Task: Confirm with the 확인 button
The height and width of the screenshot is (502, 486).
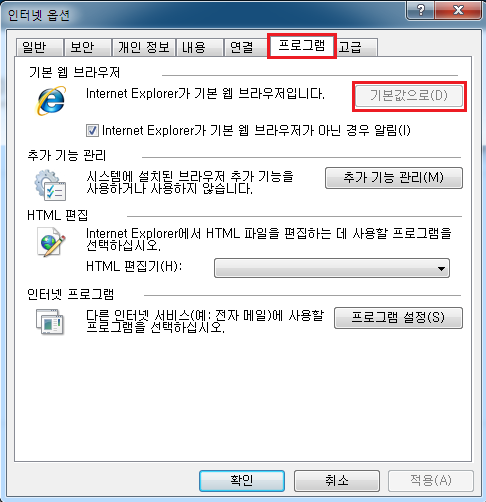Action: (242, 481)
